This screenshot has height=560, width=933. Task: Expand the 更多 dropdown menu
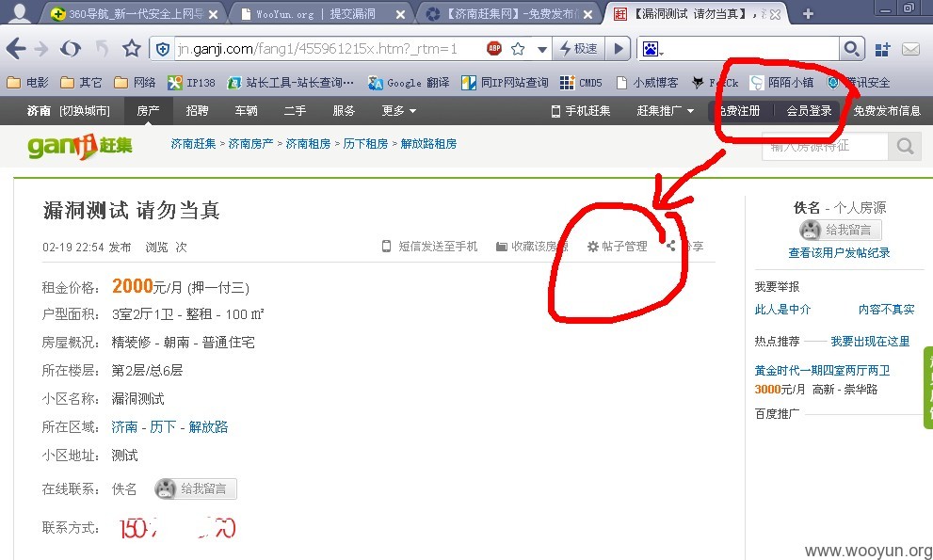pyautogui.click(x=398, y=111)
